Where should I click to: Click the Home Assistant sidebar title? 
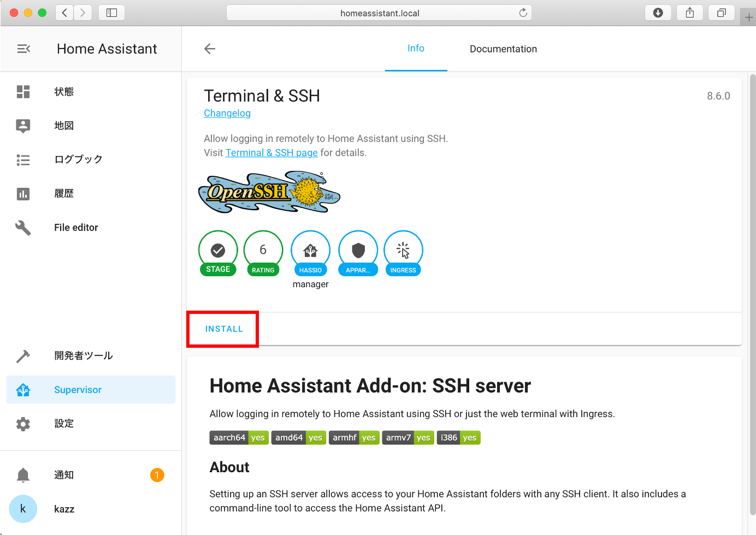coord(107,49)
